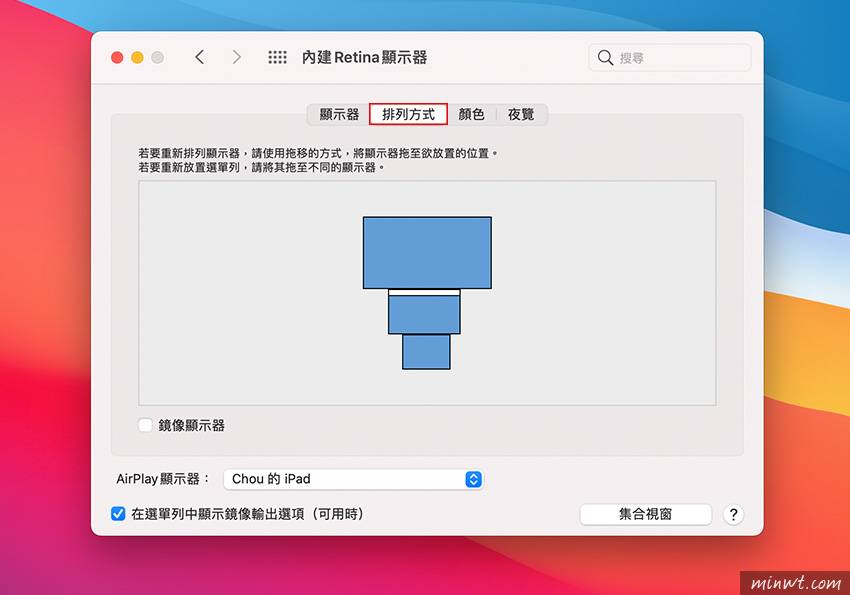Click the magnifier icon in search
850x595 pixels.
[x=605, y=57]
